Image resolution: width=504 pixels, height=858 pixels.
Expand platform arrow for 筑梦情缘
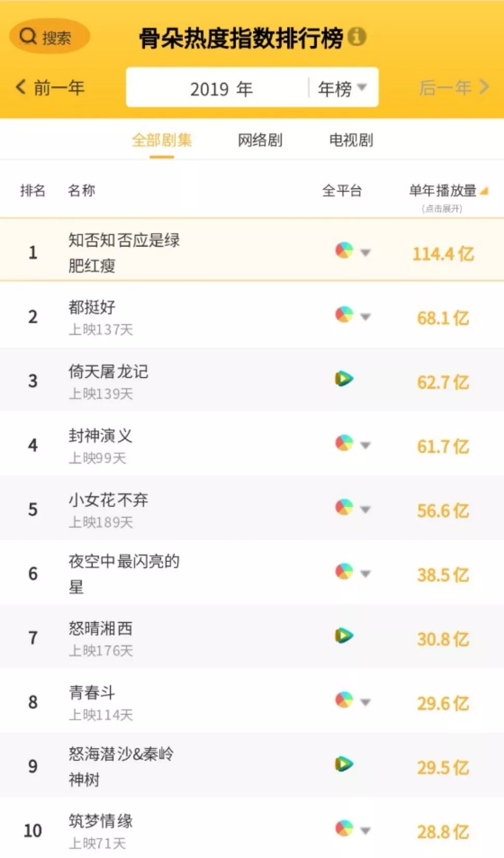tap(365, 830)
